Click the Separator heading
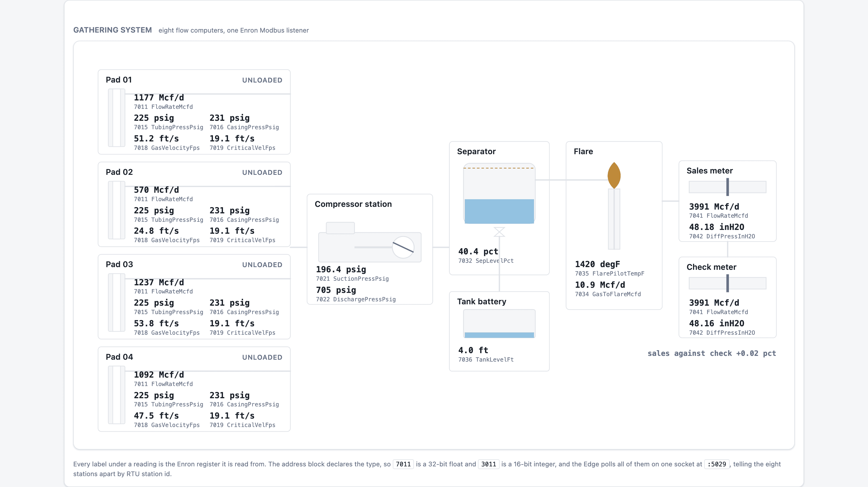The image size is (868, 487). (476, 151)
